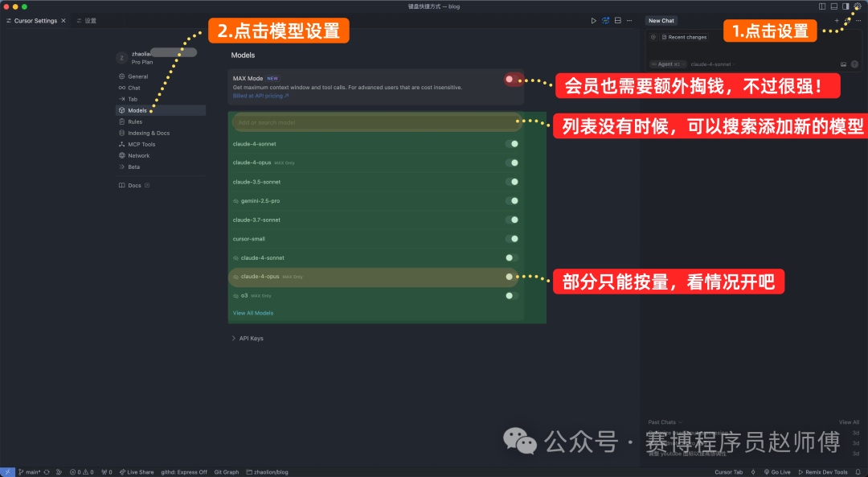Select Models in the settings sidebar

tap(161, 110)
